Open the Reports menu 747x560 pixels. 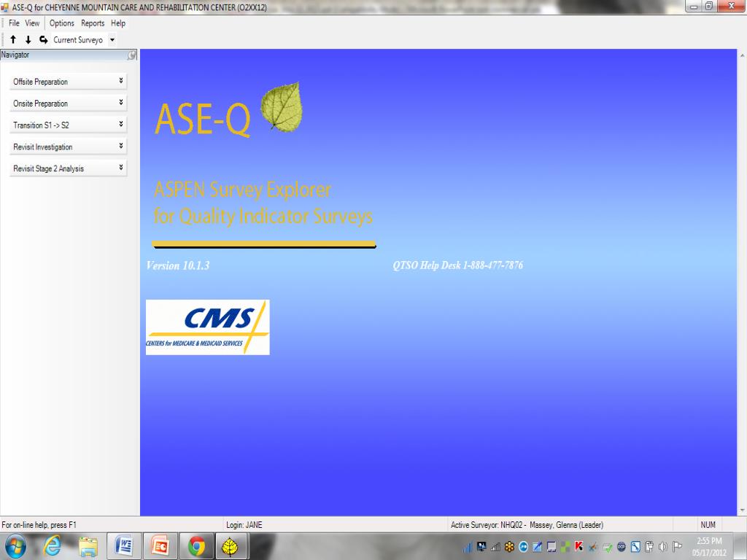pyautogui.click(x=93, y=23)
